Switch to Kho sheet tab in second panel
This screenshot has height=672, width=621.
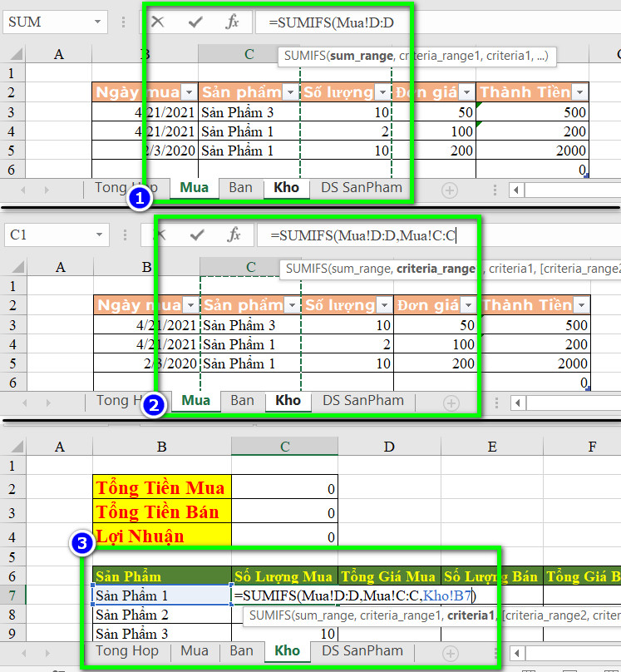tap(288, 400)
